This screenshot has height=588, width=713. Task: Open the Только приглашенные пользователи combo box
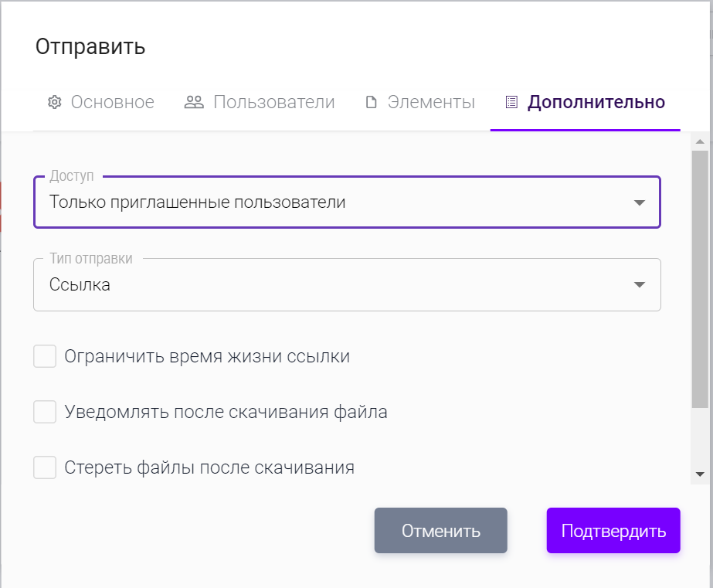[332, 203]
